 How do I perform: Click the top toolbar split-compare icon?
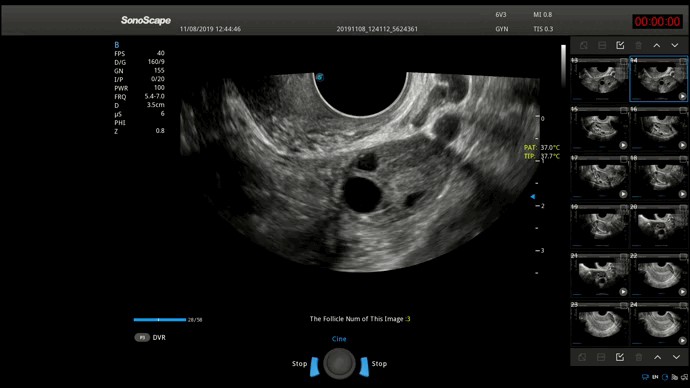pyautogui.click(x=602, y=45)
